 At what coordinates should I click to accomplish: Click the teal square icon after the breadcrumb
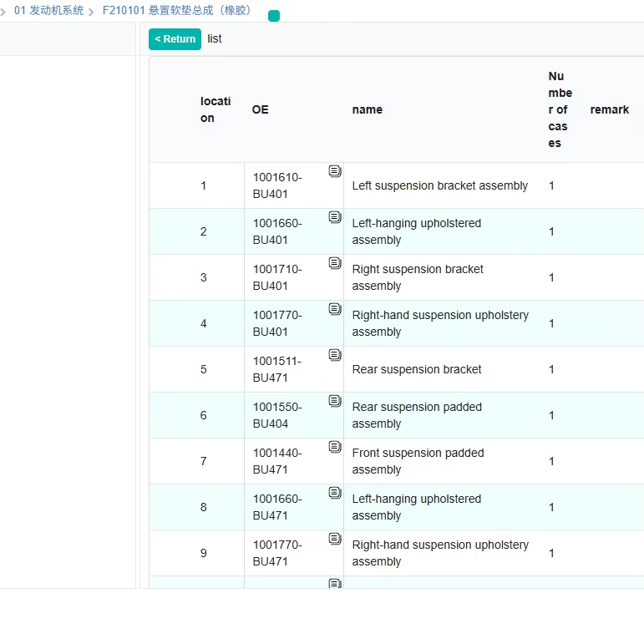pyautogui.click(x=274, y=16)
